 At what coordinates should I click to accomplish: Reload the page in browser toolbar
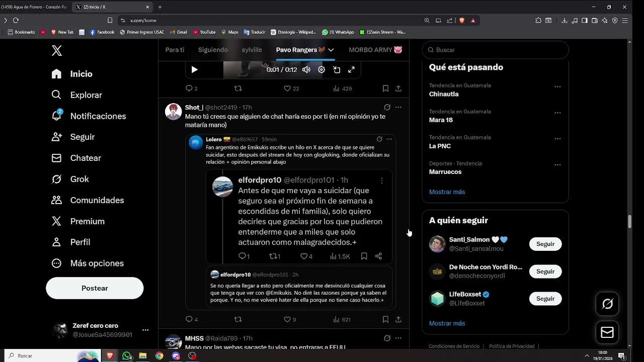pos(16,21)
